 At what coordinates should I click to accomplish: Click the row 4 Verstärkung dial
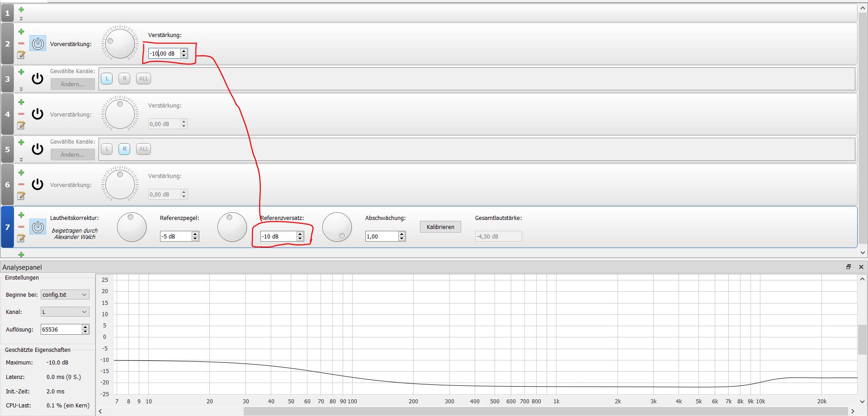point(120,114)
